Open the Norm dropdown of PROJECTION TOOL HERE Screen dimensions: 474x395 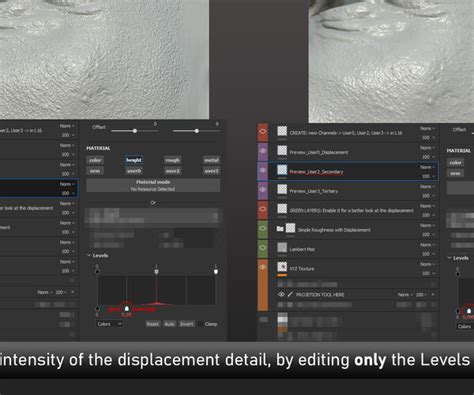point(405,295)
